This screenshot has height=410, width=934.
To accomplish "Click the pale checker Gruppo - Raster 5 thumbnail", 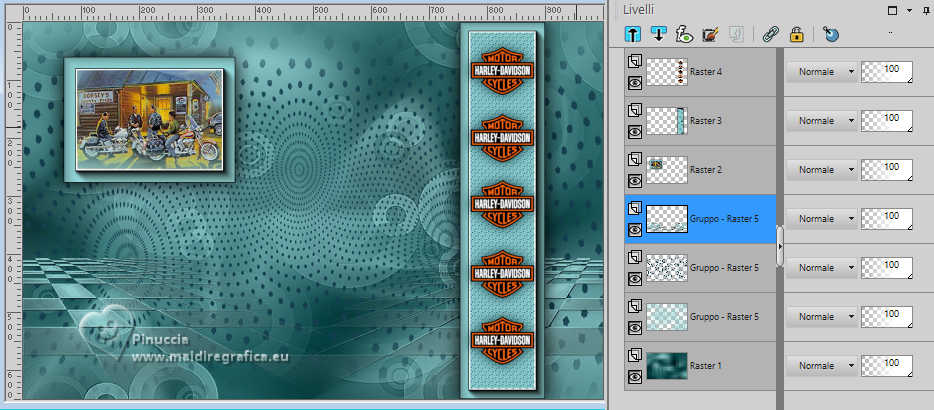I will [667, 316].
